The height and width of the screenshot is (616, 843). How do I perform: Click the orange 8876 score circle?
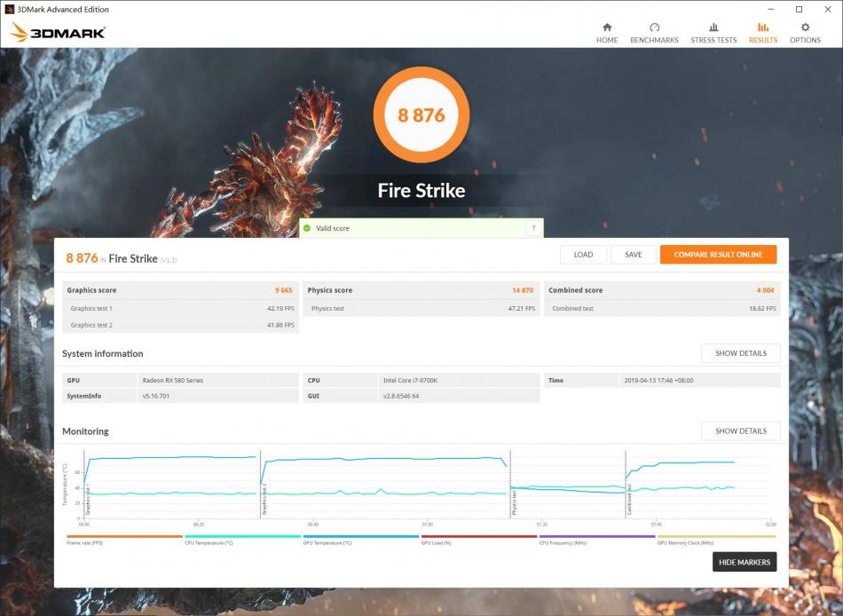click(421, 115)
